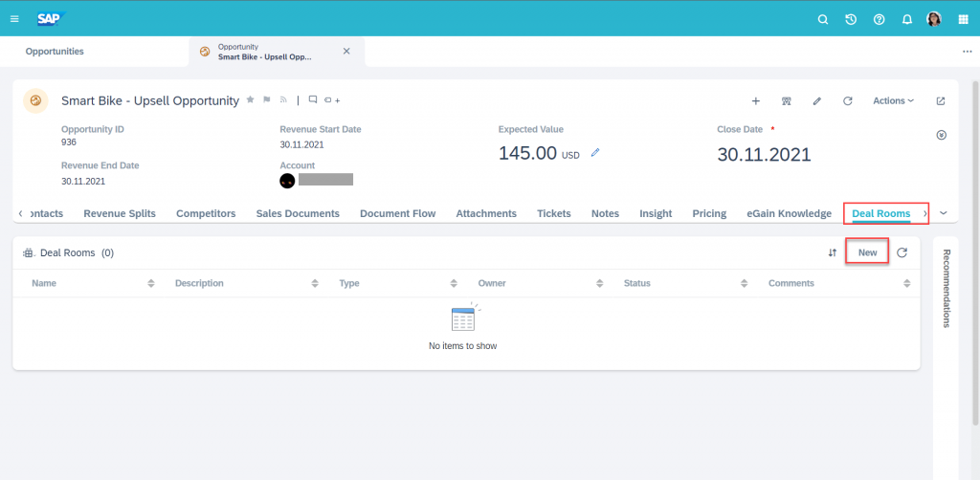Sort by the Type column arrows
This screenshot has height=480, width=980.
[454, 283]
